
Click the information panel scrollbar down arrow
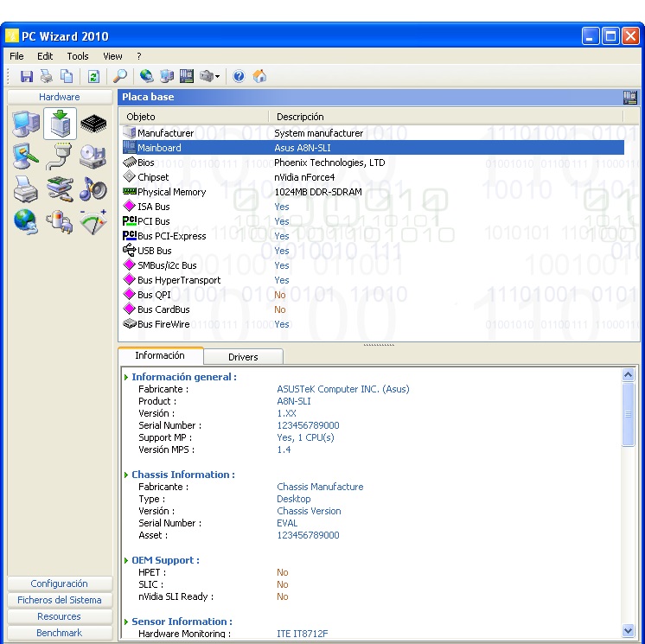(x=629, y=632)
